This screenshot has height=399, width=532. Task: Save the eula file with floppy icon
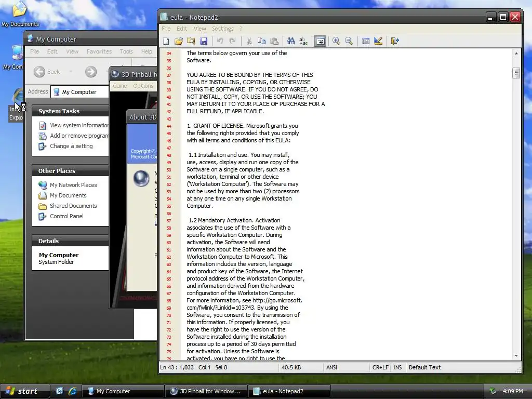point(204,41)
